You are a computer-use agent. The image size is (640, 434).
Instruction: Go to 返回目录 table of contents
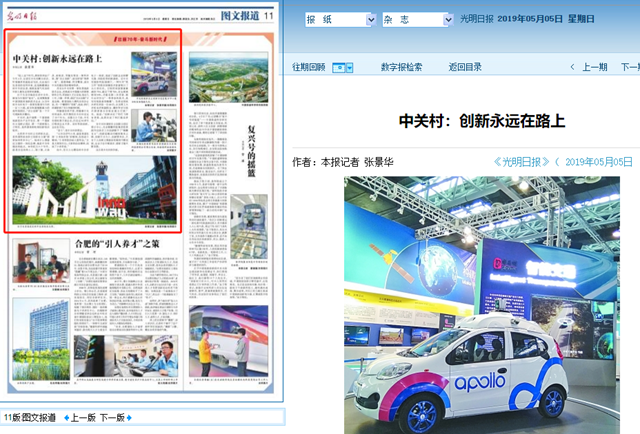pyautogui.click(x=465, y=67)
